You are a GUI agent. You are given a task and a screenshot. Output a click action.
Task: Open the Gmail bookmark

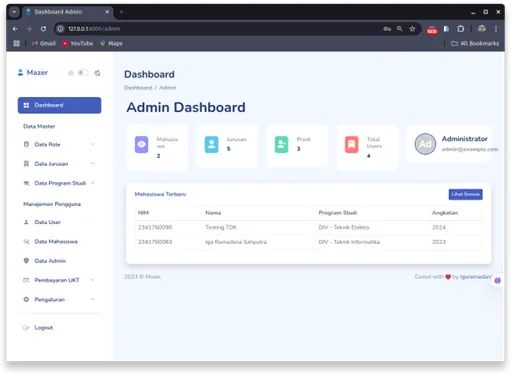tap(44, 43)
